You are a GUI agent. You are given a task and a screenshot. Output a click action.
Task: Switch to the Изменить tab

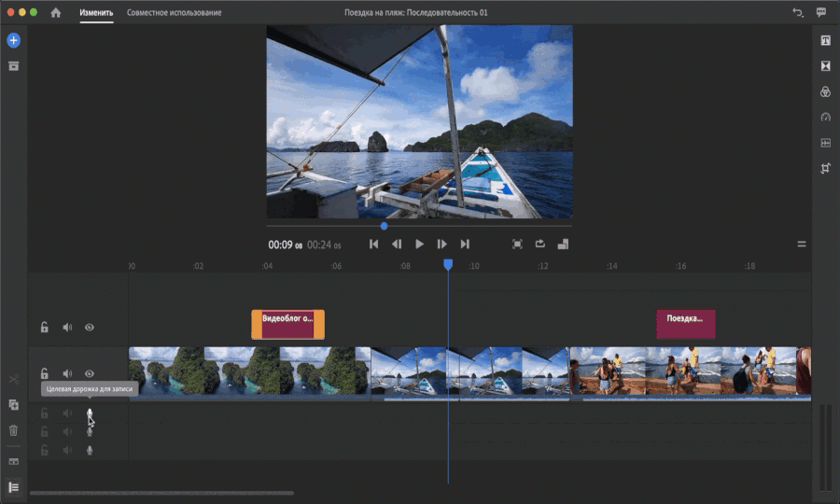tap(96, 13)
